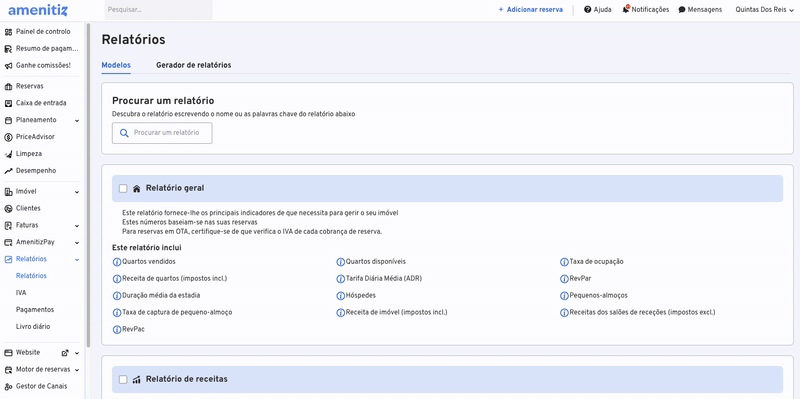Click the Website sidebar icon

8,353
